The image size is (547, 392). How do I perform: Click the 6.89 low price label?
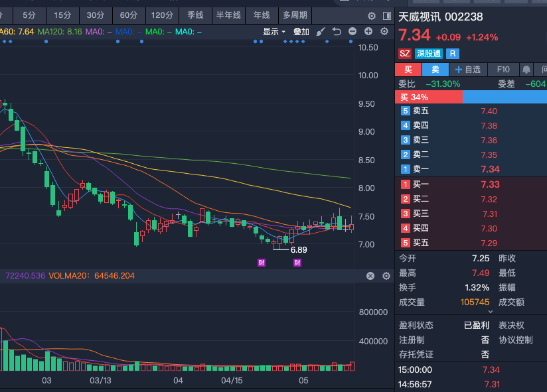point(299,250)
